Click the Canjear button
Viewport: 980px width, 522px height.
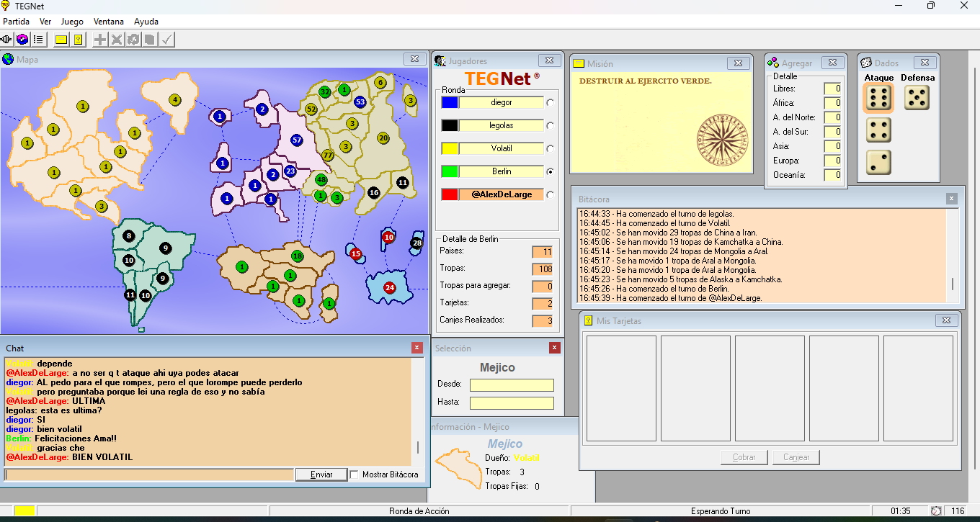point(796,457)
